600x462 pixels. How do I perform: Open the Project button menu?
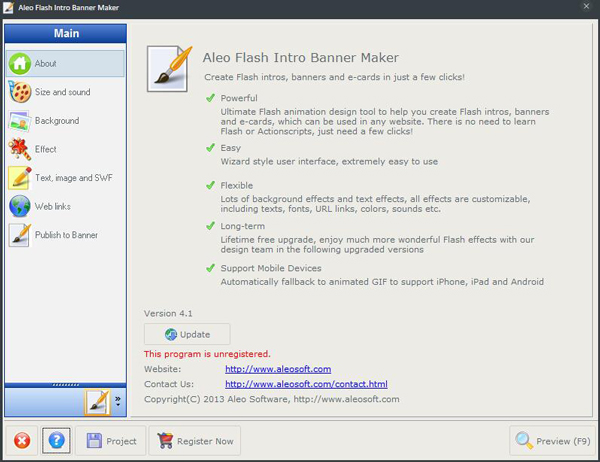[111, 441]
